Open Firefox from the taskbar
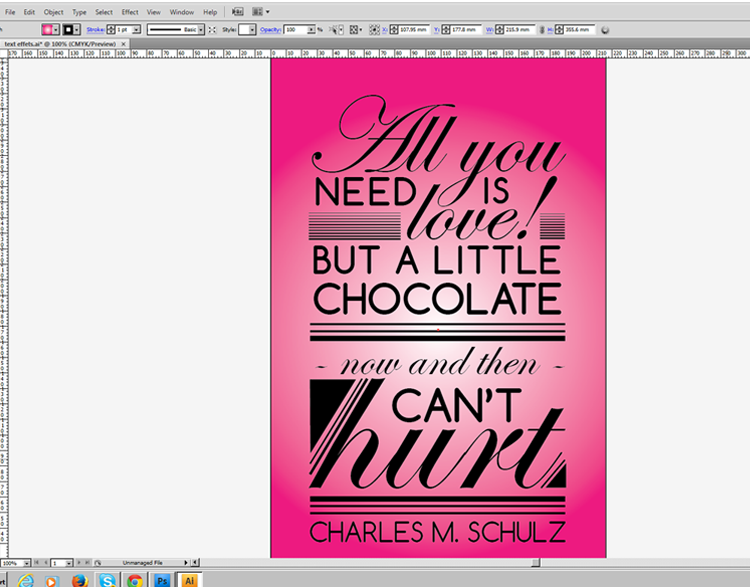The width and height of the screenshot is (750, 587). 80,580
